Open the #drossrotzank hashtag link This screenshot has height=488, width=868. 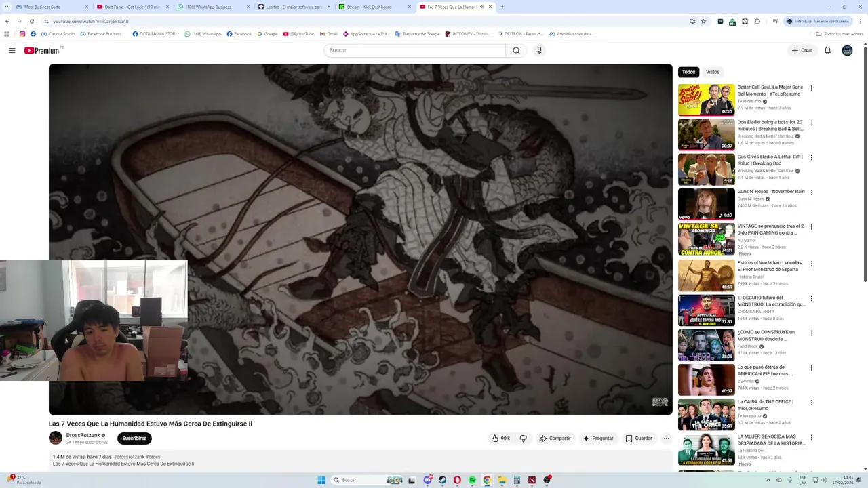point(129,457)
